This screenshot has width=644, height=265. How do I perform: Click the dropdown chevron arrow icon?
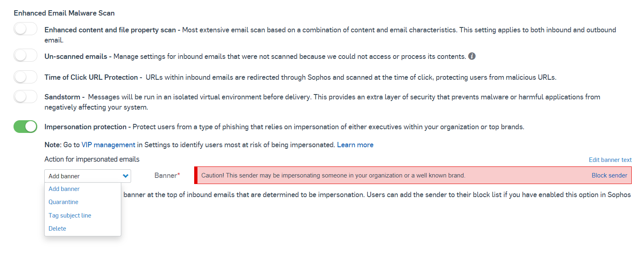[125, 176]
